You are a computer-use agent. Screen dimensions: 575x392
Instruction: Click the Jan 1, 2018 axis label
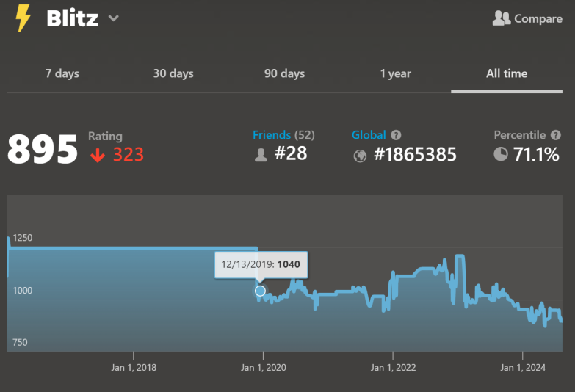(134, 368)
